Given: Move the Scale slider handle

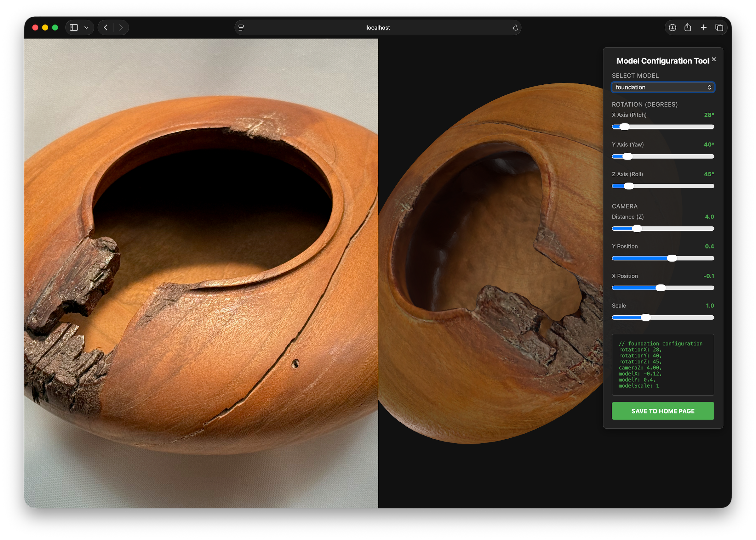Looking at the screenshot, I should 646,318.
